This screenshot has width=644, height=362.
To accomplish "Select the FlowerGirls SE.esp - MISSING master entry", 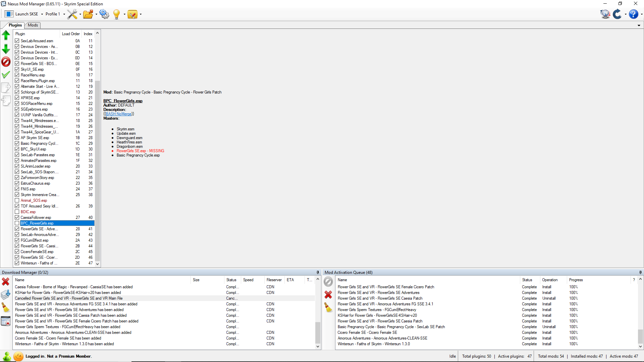I will pyautogui.click(x=140, y=151).
